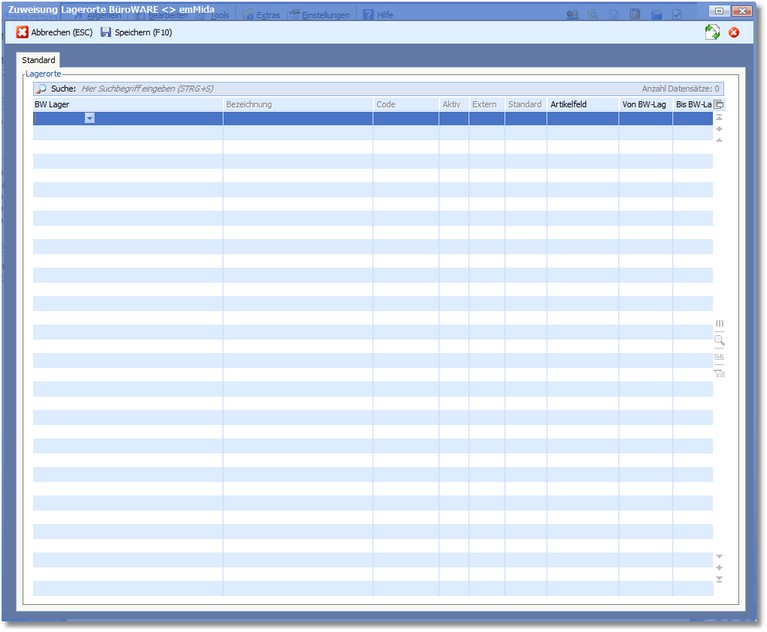Click the Aktiv cell in the first row
This screenshot has width=767, height=632.
453,118
